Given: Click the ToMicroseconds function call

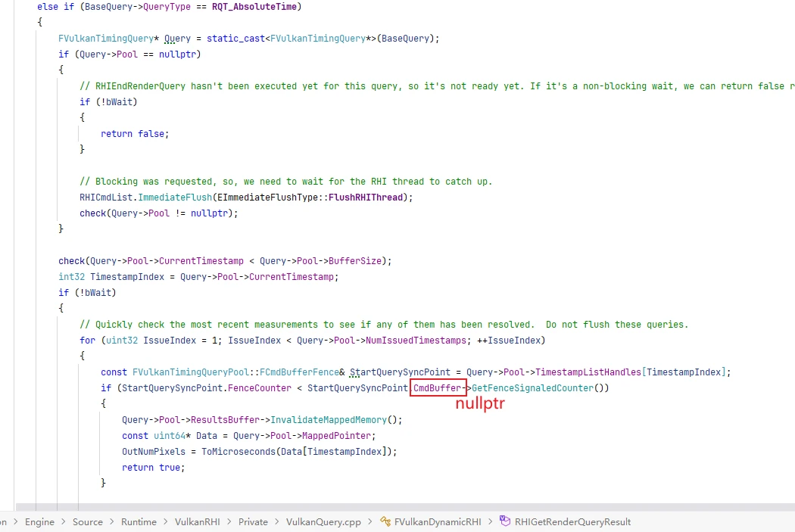Looking at the screenshot, I should [x=238, y=452].
